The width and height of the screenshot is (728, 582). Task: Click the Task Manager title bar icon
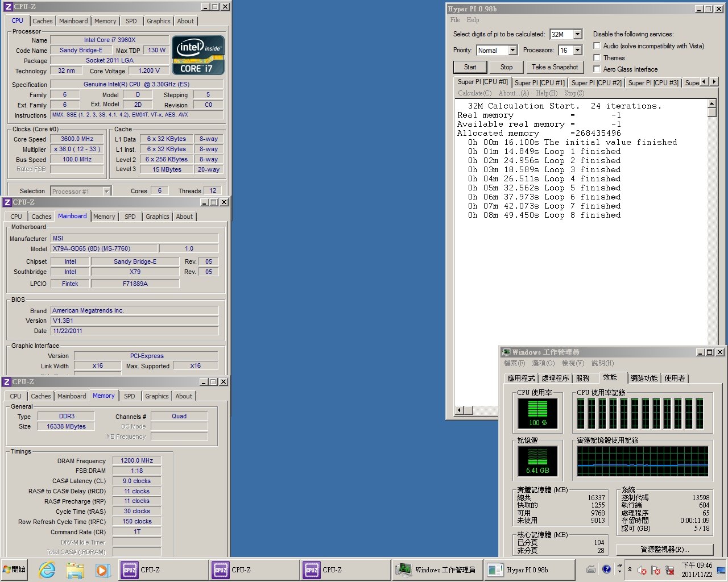(506, 352)
